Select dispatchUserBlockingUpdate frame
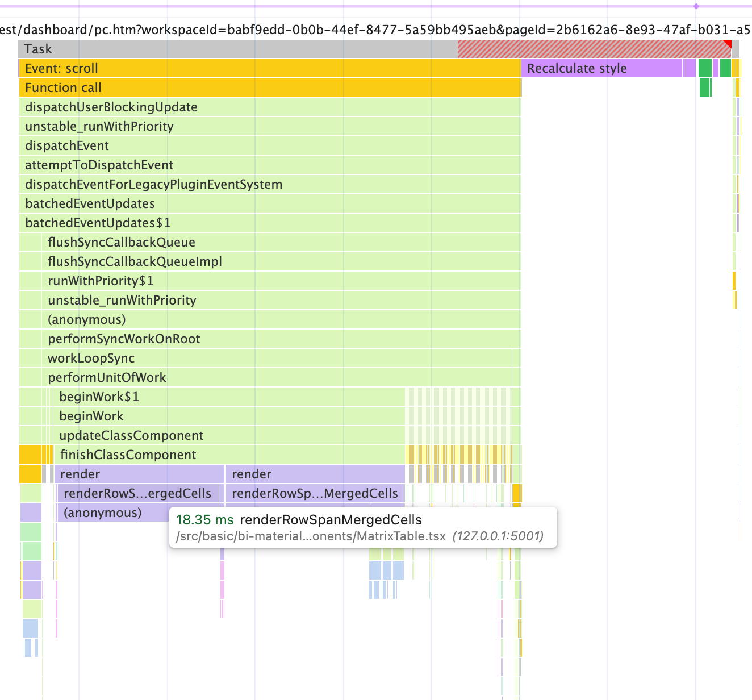 [x=270, y=107]
